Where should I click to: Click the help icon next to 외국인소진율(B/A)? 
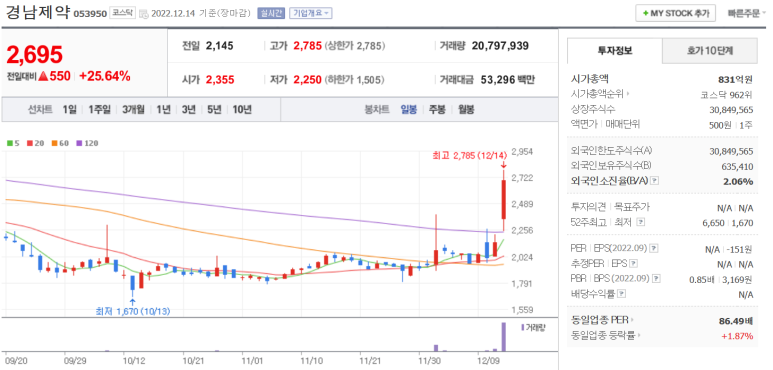[x=655, y=181]
